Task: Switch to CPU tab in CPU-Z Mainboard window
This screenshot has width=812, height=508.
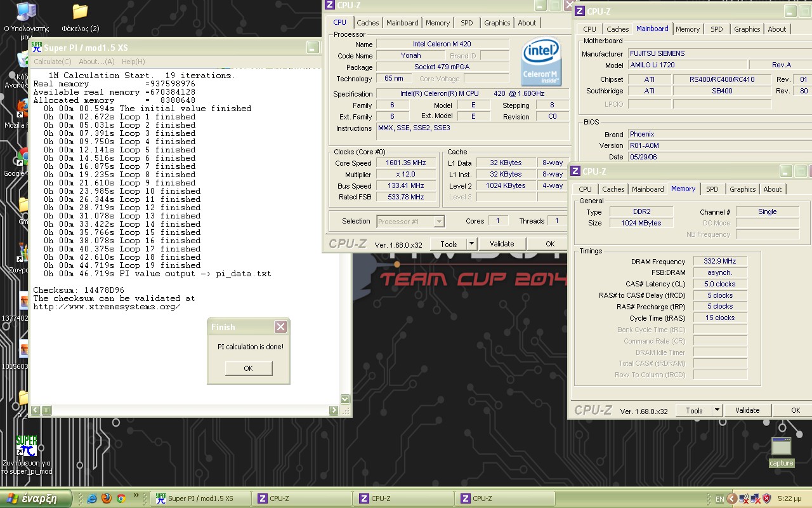Action: (590, 29)
